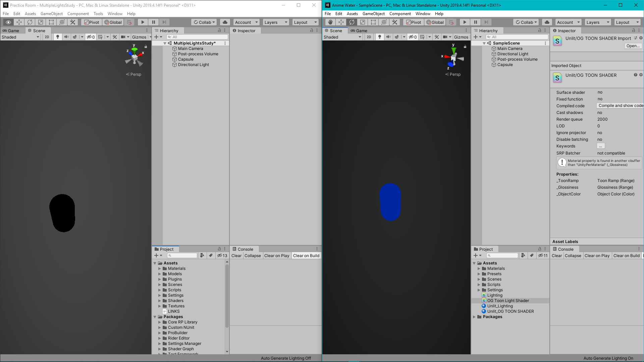Select Rect tool in Practice Room toolbar
Viewport: 644px width, 362px height.
click(51, 22)
